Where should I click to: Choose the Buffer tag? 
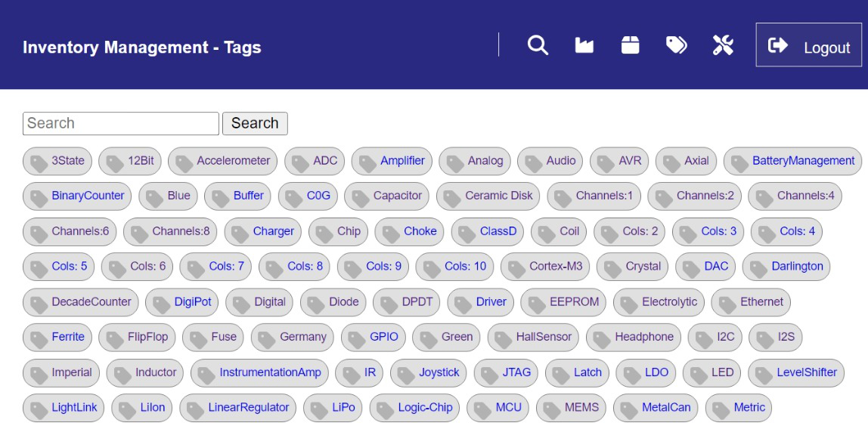pos(237,196)
